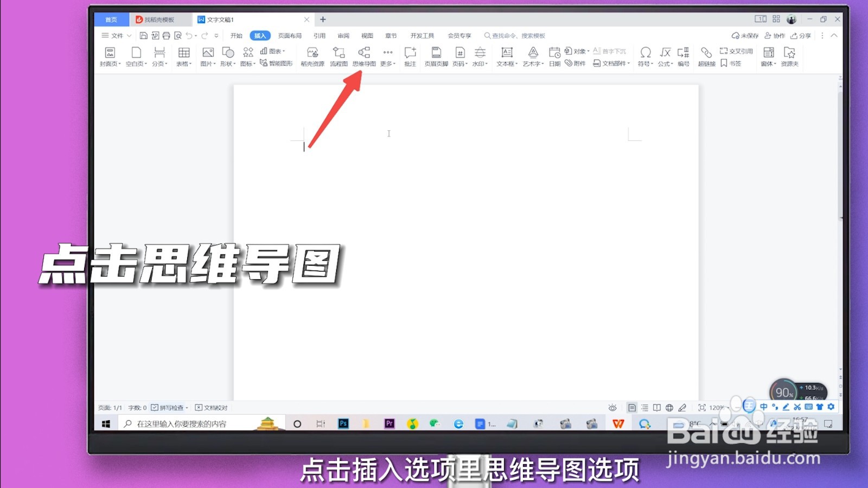Click the undo arrow
Image resolution: width=868 pixels, height=488 pixels.
tap(189, 36)
